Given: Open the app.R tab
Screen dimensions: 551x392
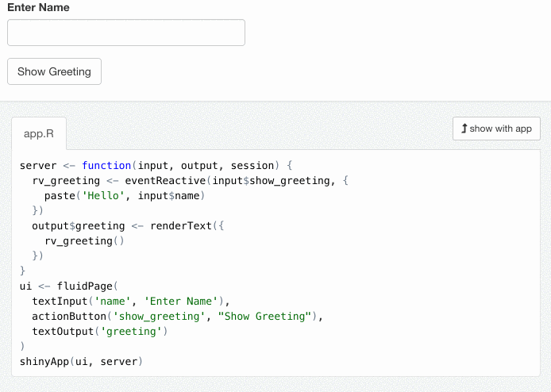Looking at the screenshot, I should (39, 134).
